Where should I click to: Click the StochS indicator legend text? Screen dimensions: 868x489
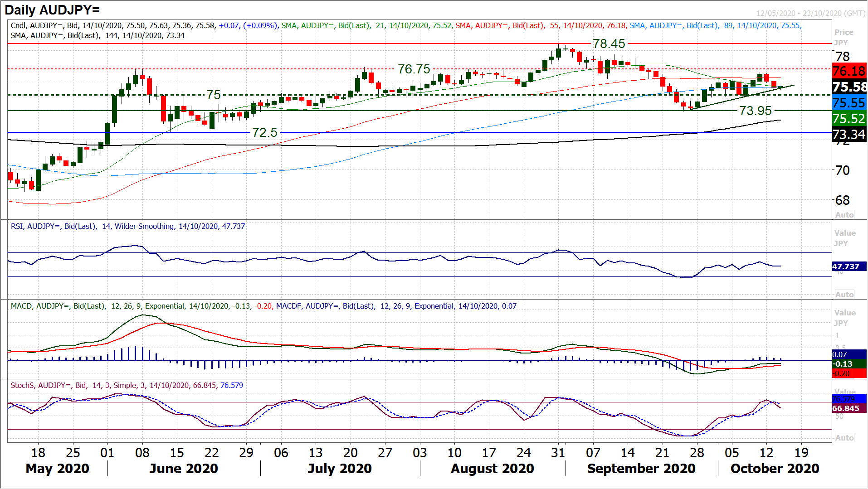point(127,385)
